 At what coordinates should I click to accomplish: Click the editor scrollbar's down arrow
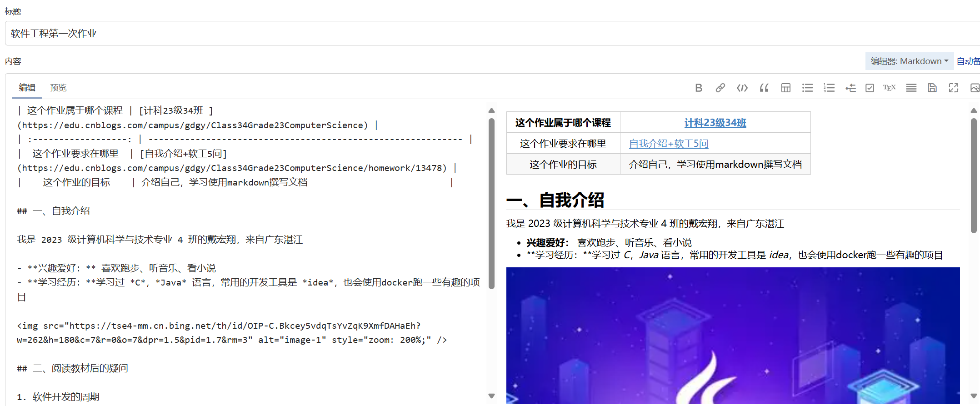(491, 396)
